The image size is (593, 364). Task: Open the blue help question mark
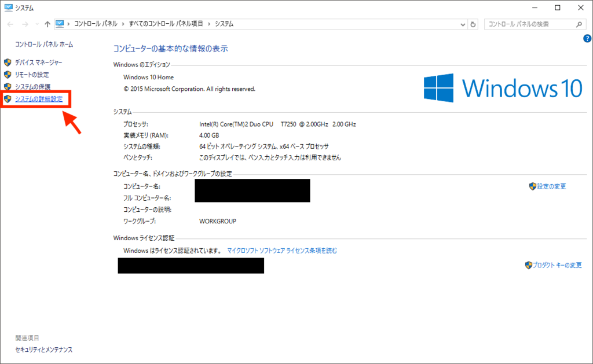point(587,38)
